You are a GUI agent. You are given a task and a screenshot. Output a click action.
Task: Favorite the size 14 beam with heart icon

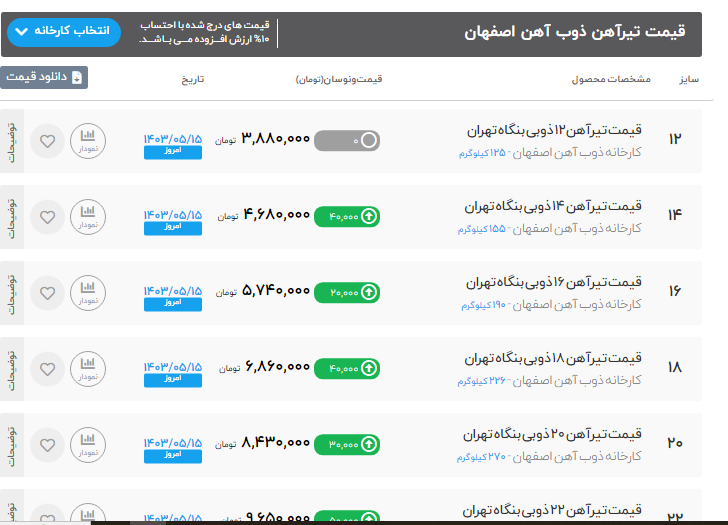click(x=47, y=217)
